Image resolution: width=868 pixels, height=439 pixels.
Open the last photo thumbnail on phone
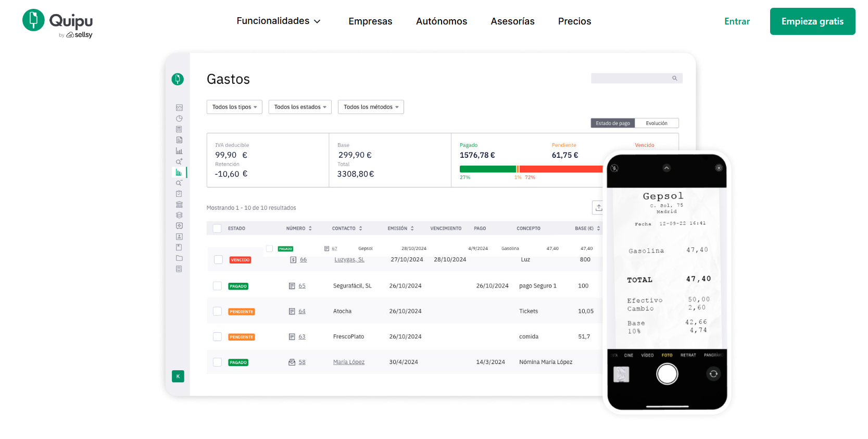[621, 374]
